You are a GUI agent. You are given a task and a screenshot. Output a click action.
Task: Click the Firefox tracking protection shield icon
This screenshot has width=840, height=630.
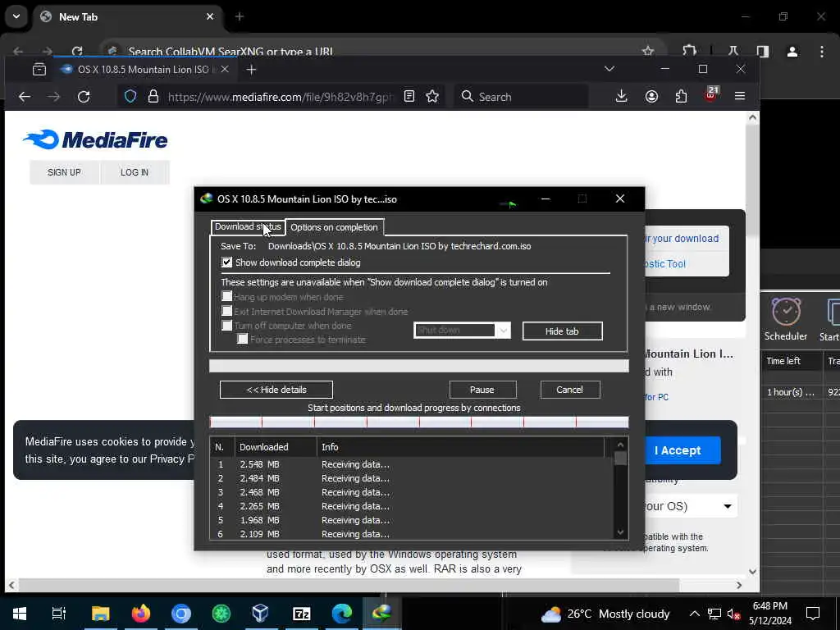tap(130, 97)
